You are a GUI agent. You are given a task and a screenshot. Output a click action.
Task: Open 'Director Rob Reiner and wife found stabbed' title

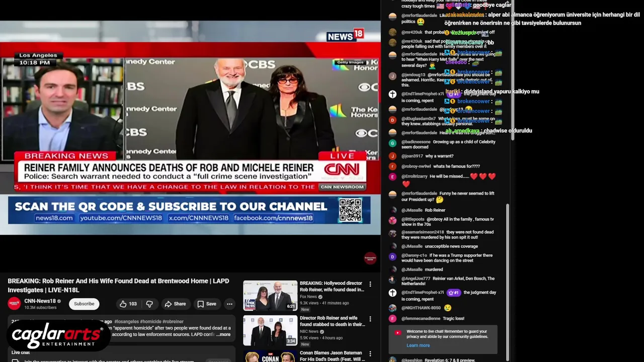(x=333, y=321)
